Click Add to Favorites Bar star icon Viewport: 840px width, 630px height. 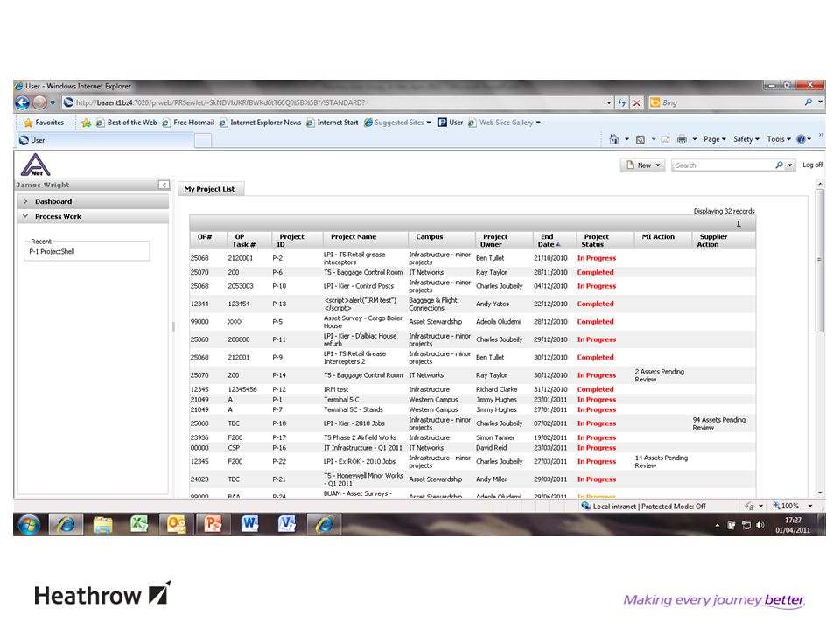[86, 122]
